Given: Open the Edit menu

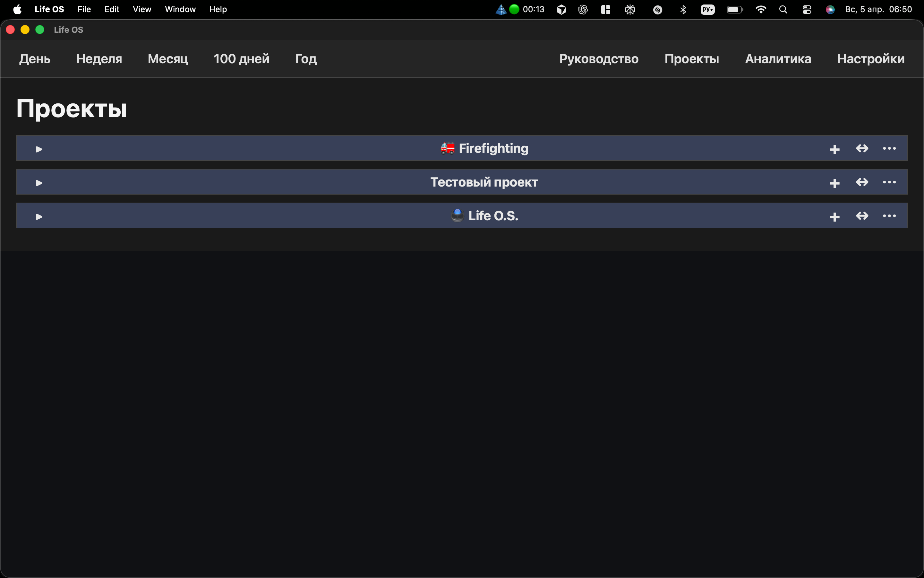Looking at the screenshot, I should click(112, 9).
